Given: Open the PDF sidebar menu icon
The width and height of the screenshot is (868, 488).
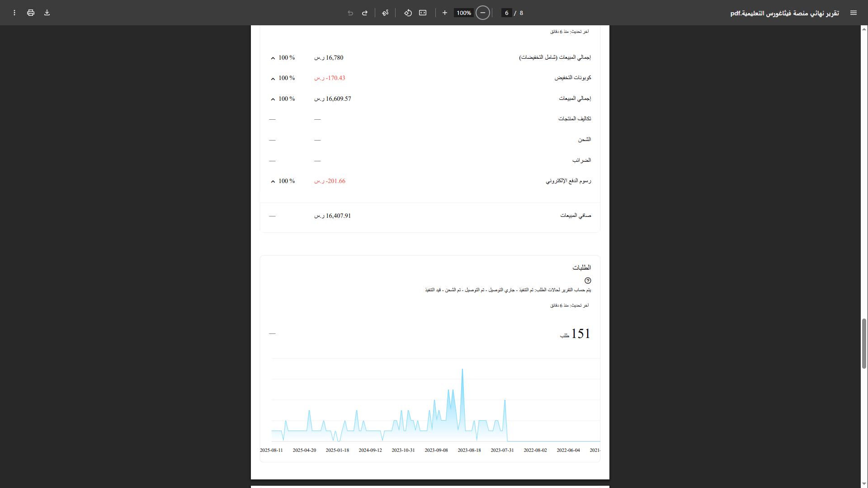Looking at the screenshot, I should [x=853, y=13].
